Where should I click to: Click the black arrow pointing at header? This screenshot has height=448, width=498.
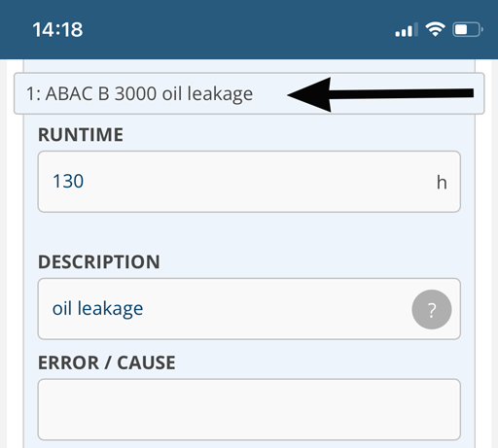(x=380, y=94)
